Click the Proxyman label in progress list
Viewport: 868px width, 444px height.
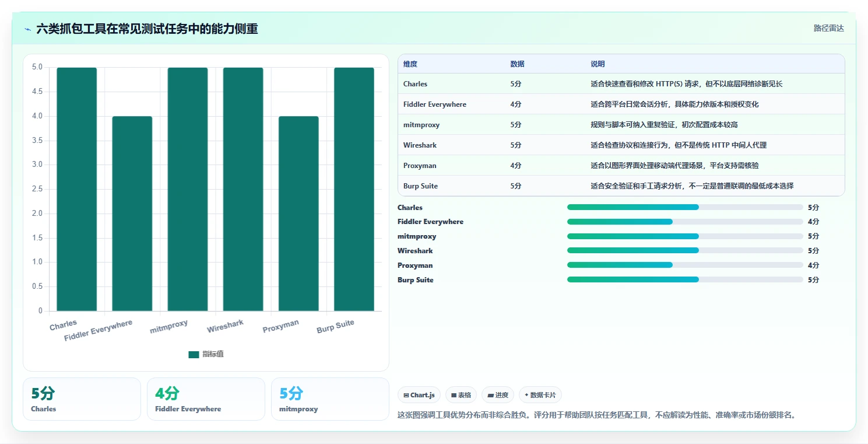pos(415,265)
